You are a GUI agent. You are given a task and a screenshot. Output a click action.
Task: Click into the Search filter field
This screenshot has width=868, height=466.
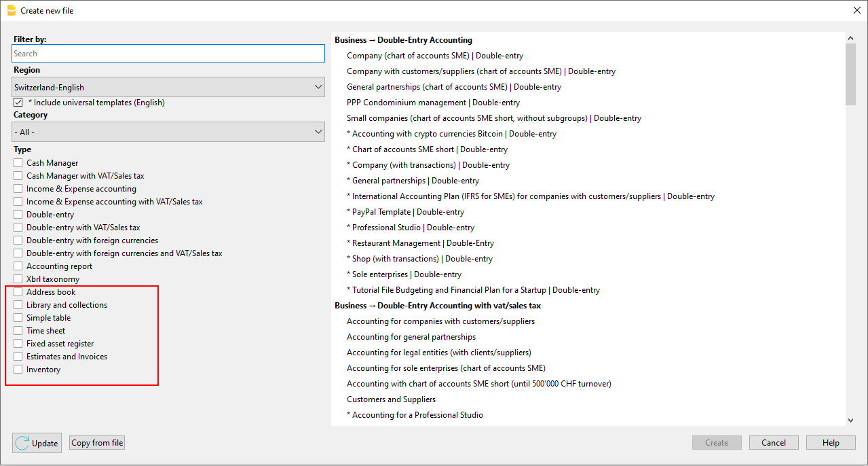click(168, 54)
